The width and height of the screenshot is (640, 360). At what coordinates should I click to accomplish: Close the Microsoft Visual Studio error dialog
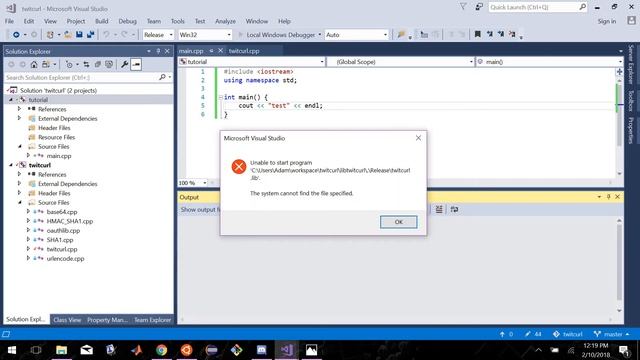pos(418,138)
